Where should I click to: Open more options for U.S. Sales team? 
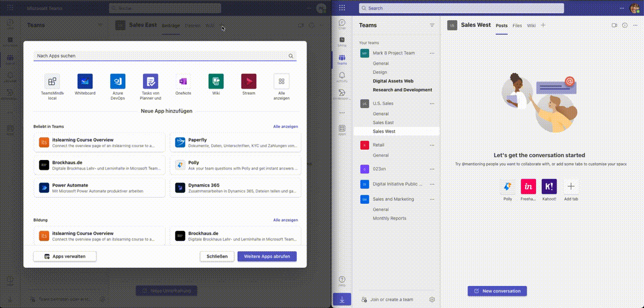tap(432, 104)
